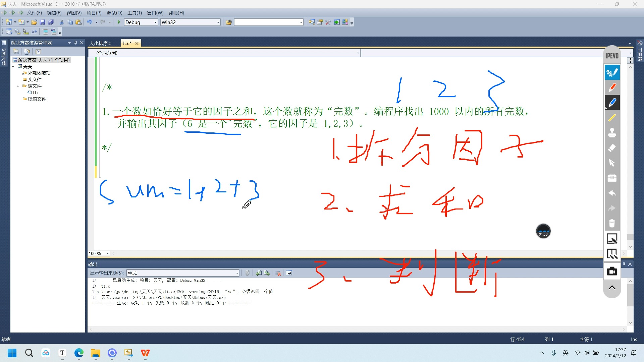Image resolution: width=644 pixels, height=362 pixels.
Task: Pin the Solution Explorer panel
Action: click(75, 43)
